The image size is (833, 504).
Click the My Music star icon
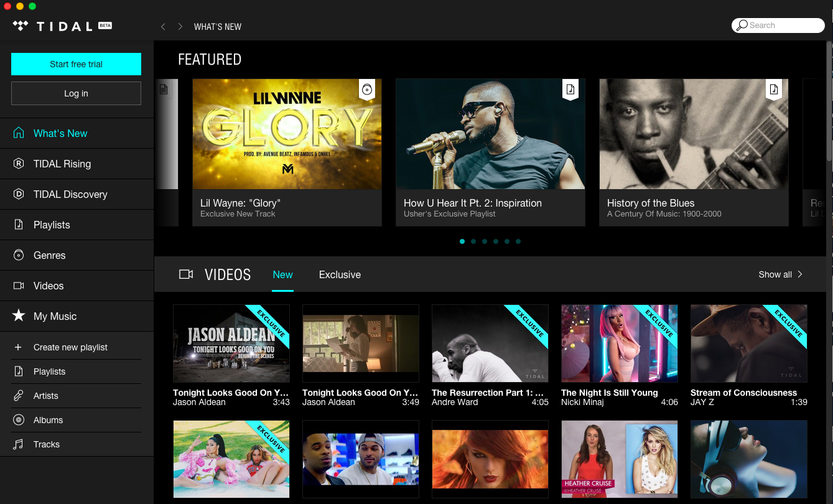[x=19, y=315]
